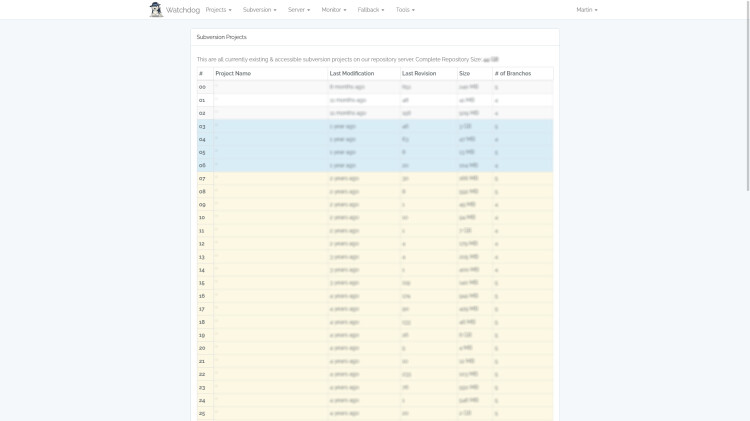Open the Watchdog home link text
This screenshot has width=750, height=421.
[183, 10]
